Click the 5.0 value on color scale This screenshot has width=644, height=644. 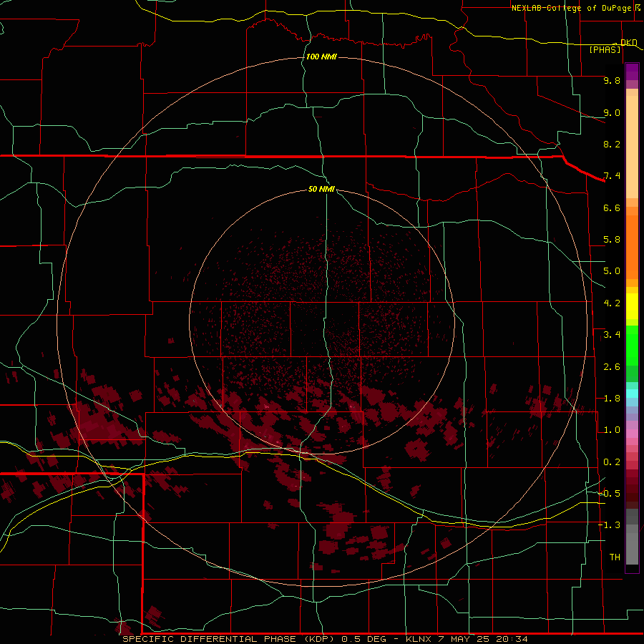pyautogui.click(x=612, y=271)
